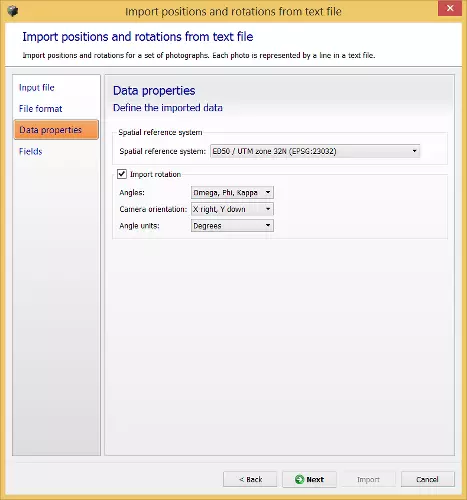The image size is (467, 500).
Task: Click the green arrow icon on Next
Action: [299, 479]
